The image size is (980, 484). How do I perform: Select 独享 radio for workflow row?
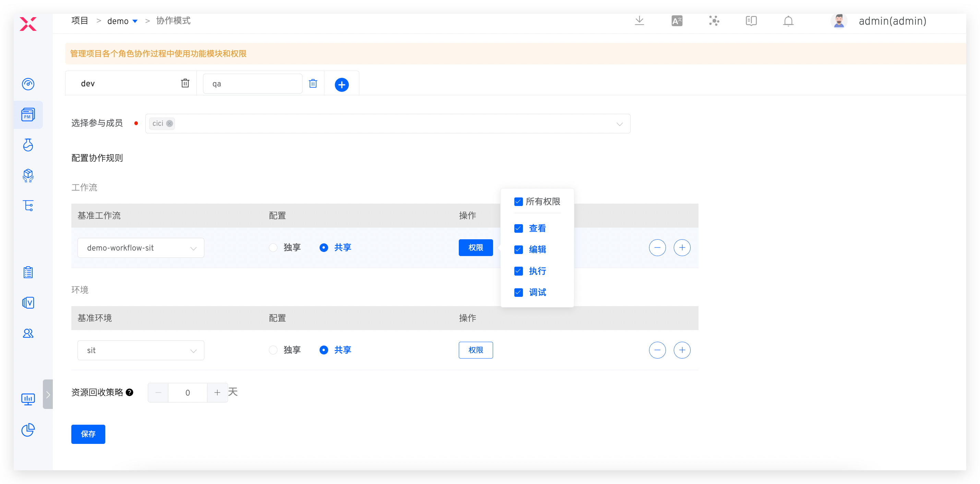point(273,247)
